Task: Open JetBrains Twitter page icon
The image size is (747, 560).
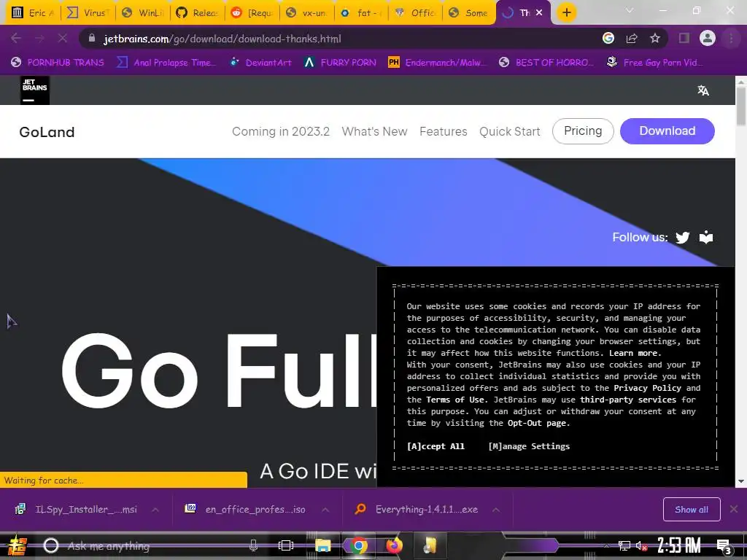Action: (x=683, y=237)
